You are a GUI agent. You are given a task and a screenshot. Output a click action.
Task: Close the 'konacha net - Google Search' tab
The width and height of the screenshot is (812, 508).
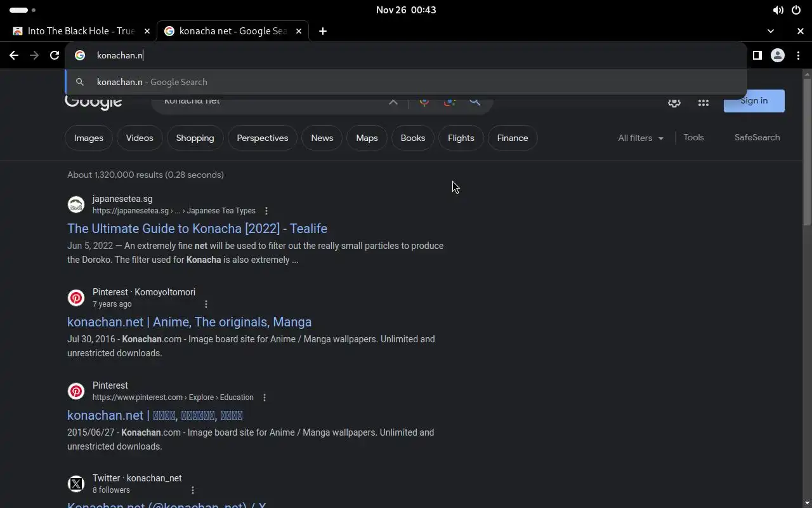(x=300, y=31)
